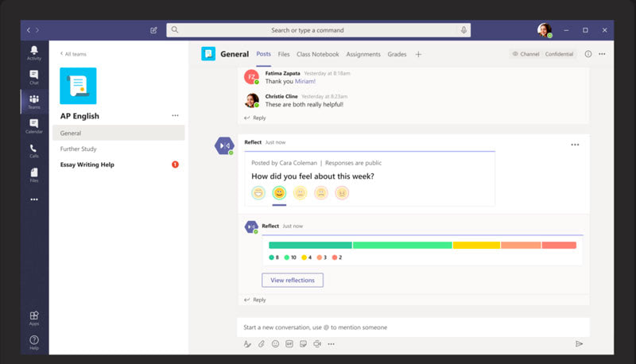The image size is (636, 364).
Task: Switch to the Posts tab
Action: [264, 54]
